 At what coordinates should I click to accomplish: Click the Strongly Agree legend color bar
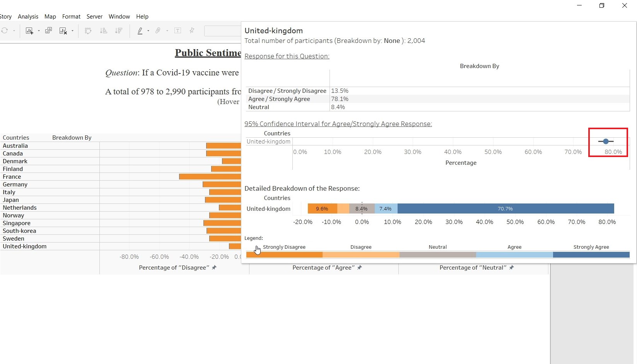(x=591, y=255)
